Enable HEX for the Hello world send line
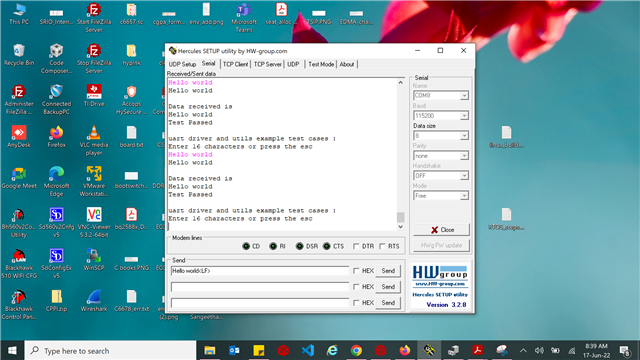 (356, 271)
